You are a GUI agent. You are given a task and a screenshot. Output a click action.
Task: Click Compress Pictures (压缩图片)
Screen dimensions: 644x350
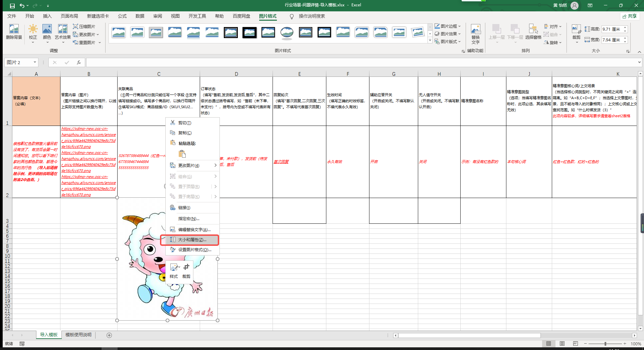(84, 26)
